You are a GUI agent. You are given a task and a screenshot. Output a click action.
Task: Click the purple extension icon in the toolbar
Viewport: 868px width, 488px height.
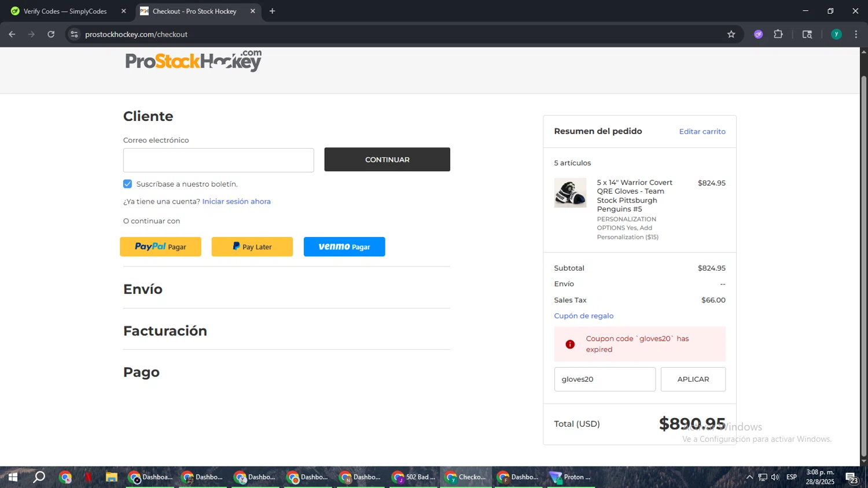pyautogui.click(x=758, y=34)
